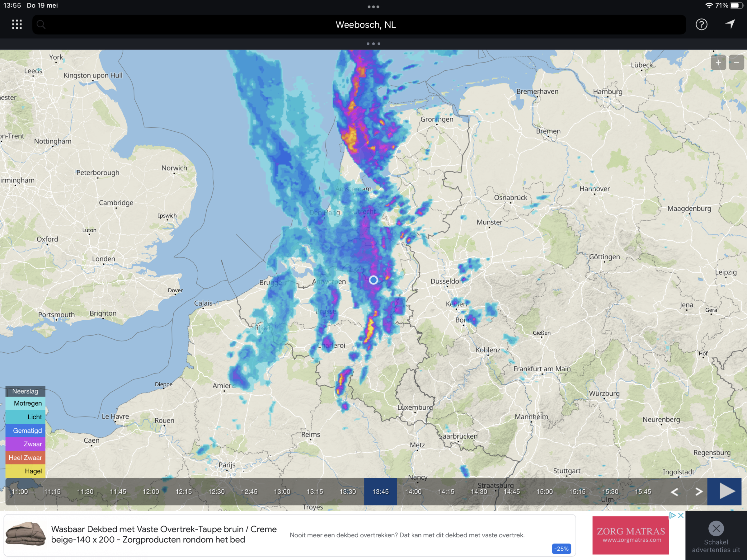This screenshot has width=747, height=560.
Task: Open the top multitasking three-dot menu
Action: click(x=373, y=7)
